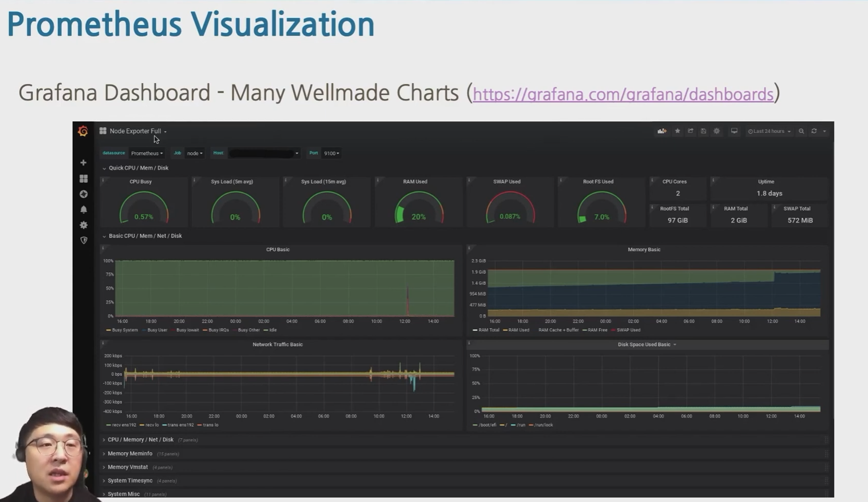Viewport: 868px width, 502px height.
Task: Expand the System Timesync row
Action: point(130,481)
